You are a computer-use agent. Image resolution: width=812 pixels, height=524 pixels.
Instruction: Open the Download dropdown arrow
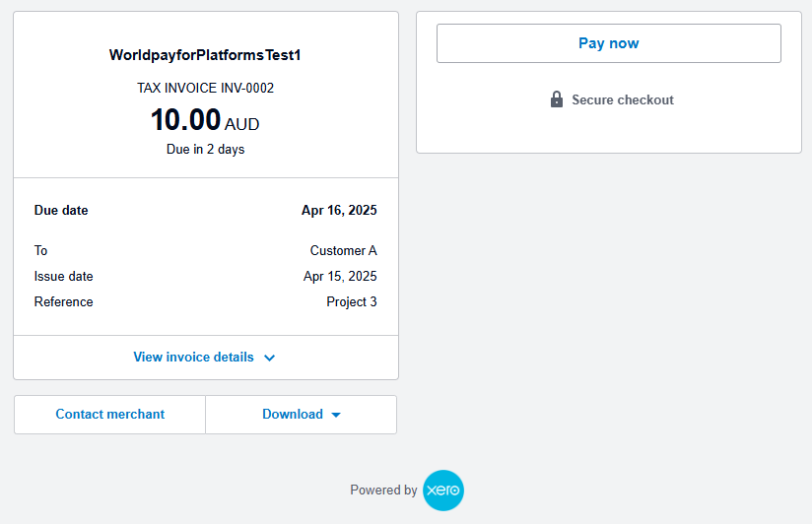click(336, 415)
